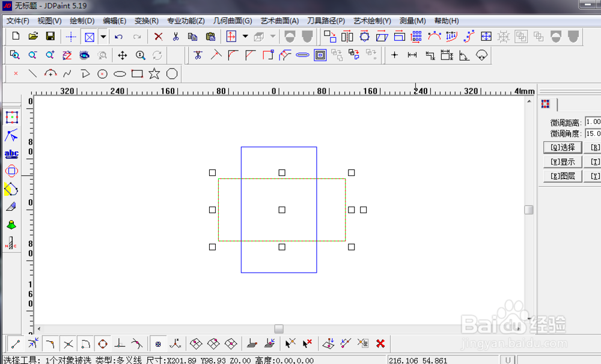
Task: Open the 文件(F) menu
Action: tap(17, 20)
